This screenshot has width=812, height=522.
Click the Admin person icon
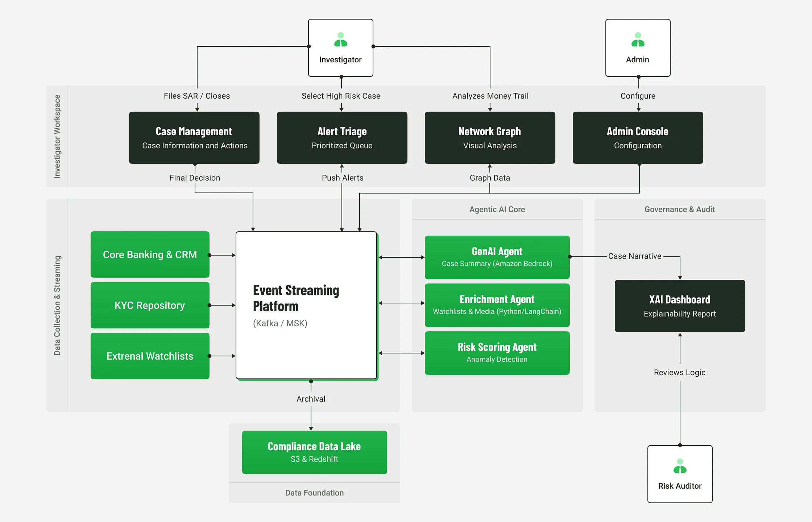638,40
